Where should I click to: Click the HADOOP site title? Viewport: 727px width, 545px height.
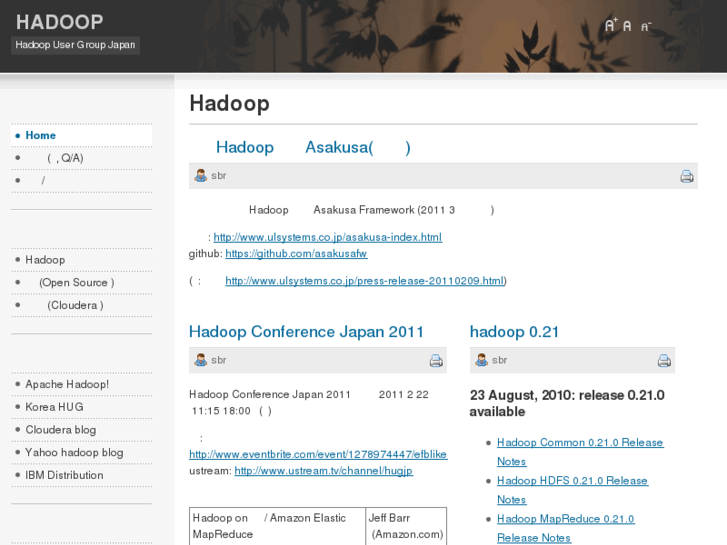point(59,22)
